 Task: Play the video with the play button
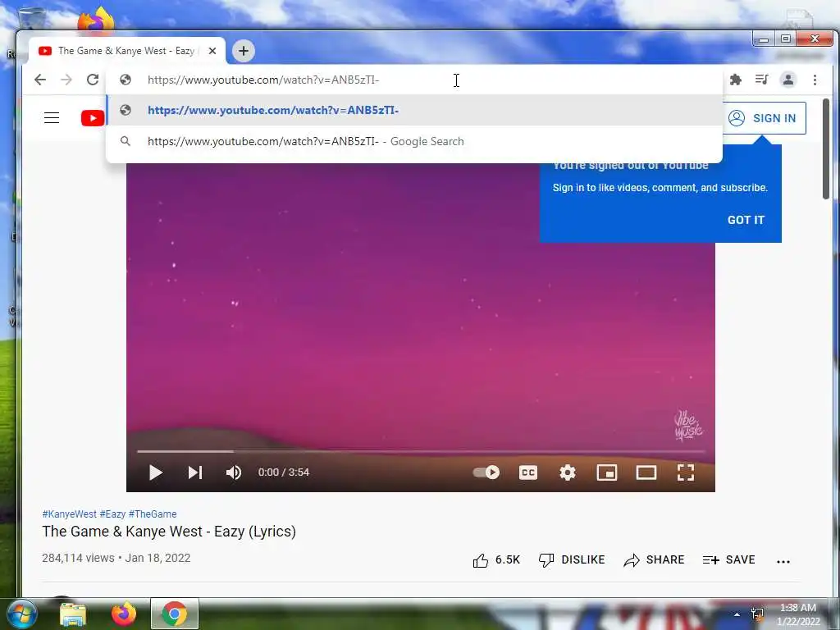[155, 472]
